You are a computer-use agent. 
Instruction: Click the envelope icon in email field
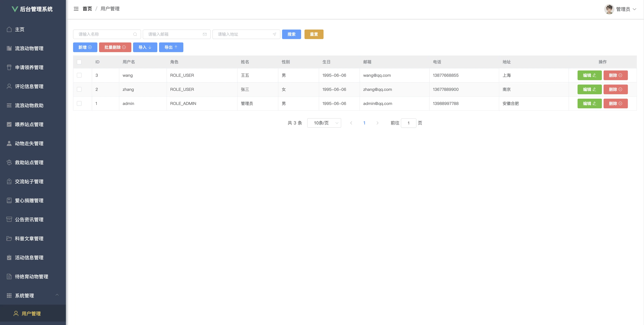(205, 34)
